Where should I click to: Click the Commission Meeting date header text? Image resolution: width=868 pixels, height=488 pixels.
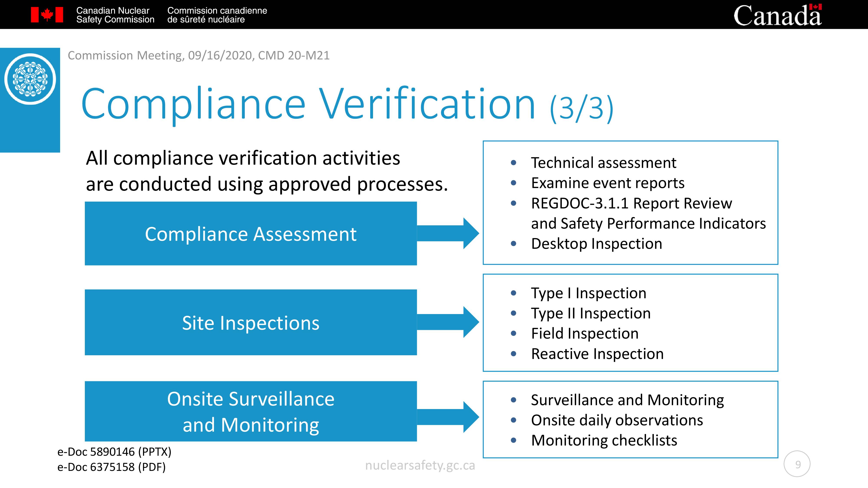pos(199,55)
